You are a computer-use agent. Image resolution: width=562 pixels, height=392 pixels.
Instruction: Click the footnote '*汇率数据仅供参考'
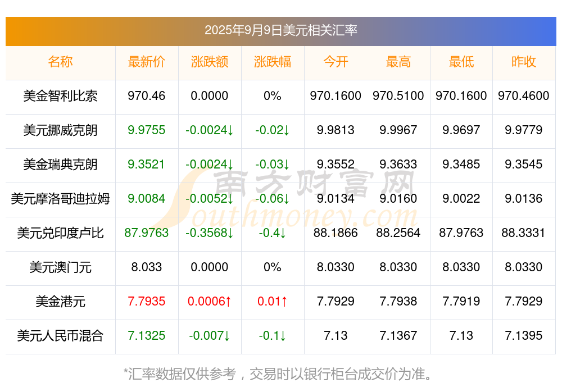pyautogui.click(x=180, y=374)
